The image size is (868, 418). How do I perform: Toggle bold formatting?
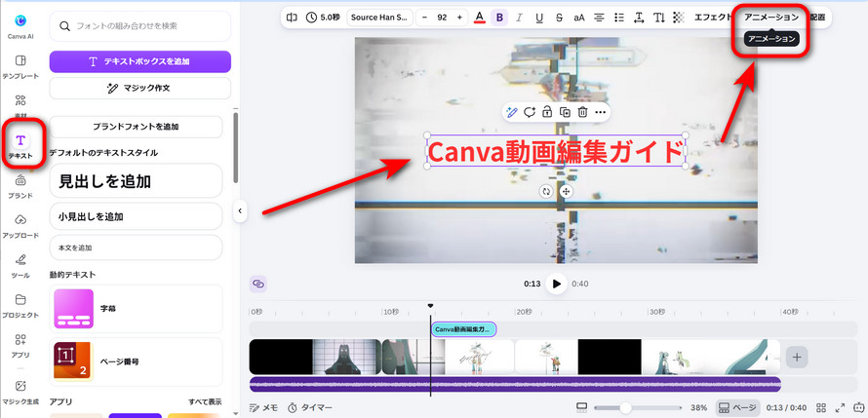click(x=499, y=18)
